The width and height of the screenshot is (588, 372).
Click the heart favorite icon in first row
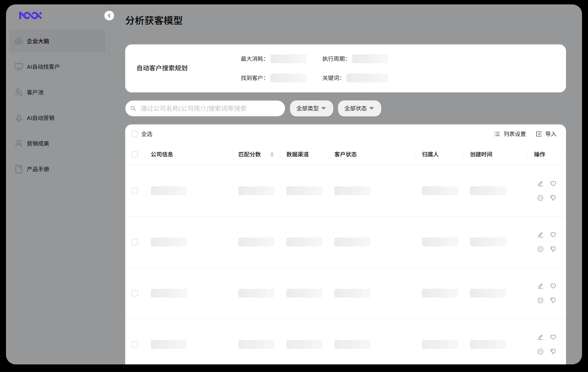pyautogui.click(x=553, y=184)
